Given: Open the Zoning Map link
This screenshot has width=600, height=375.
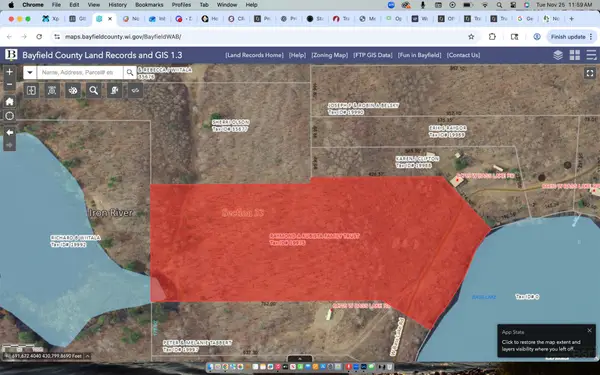Looking at the screenshot, I should pyautogui.click(x=329, y=55).
